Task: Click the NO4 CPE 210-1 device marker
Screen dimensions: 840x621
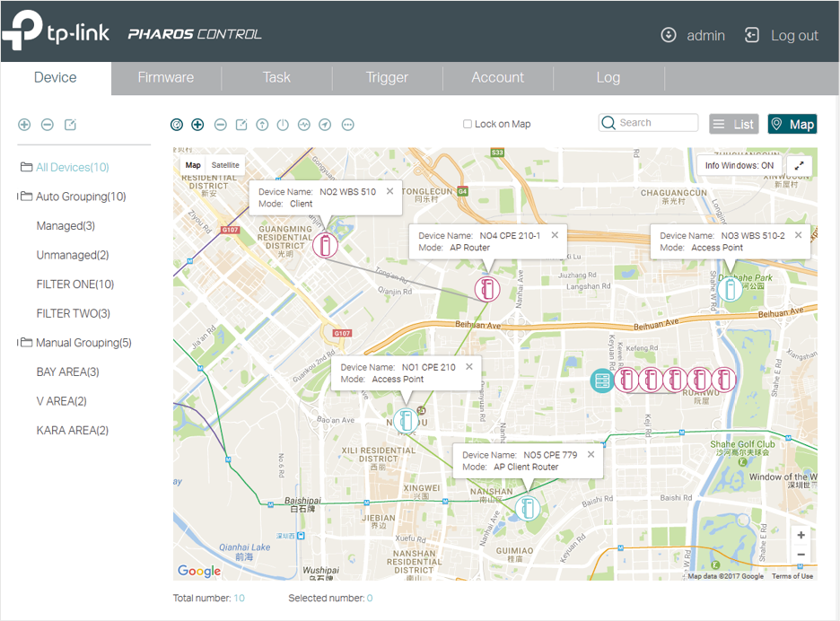Action: [x=487, y=289]
